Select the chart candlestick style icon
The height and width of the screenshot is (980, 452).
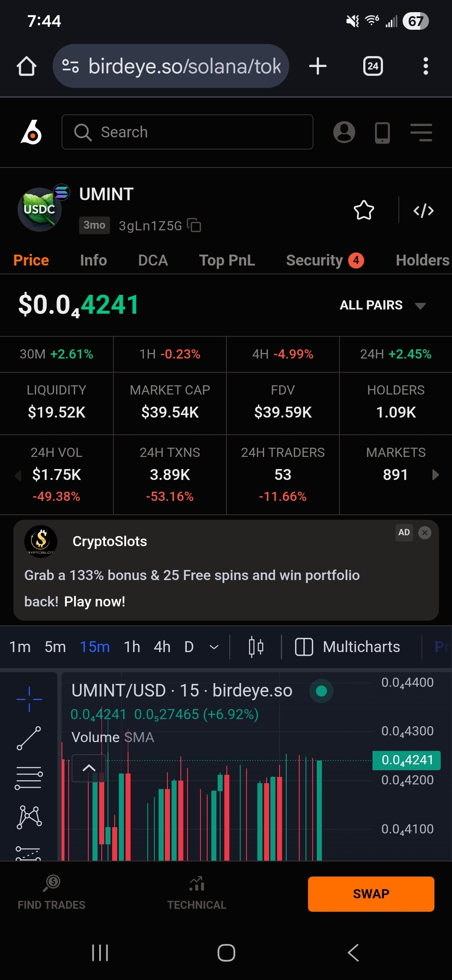tap(256, 647)
